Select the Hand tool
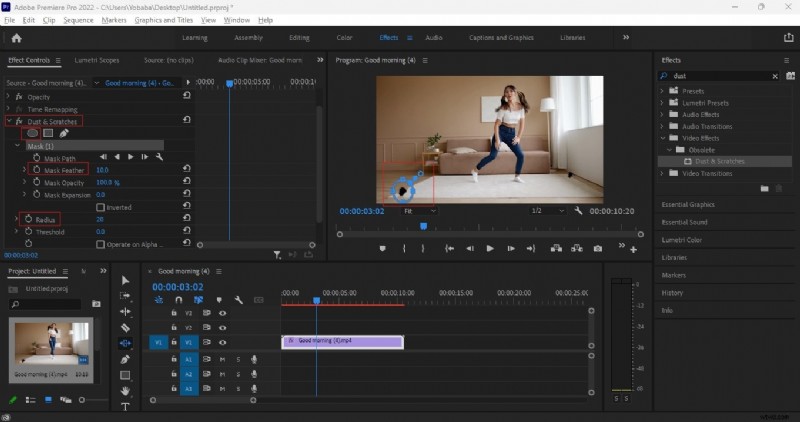The image size is (800, 422). pos(125,391)
